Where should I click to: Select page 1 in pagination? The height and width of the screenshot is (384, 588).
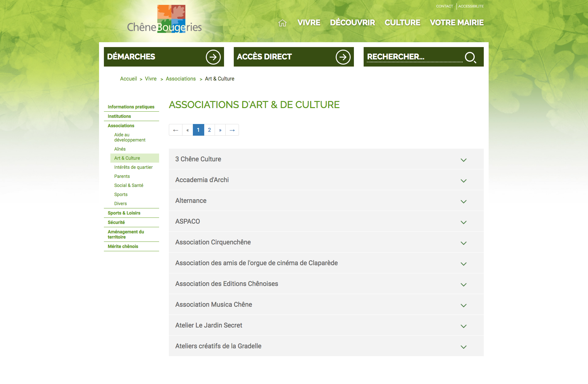click(x=198, y=130)
